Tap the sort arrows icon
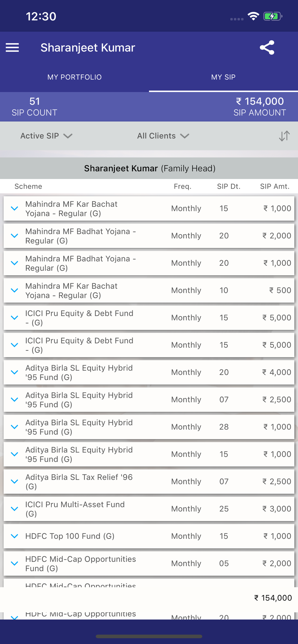Viewport: 298px width, 644px height. coord(284,136)
